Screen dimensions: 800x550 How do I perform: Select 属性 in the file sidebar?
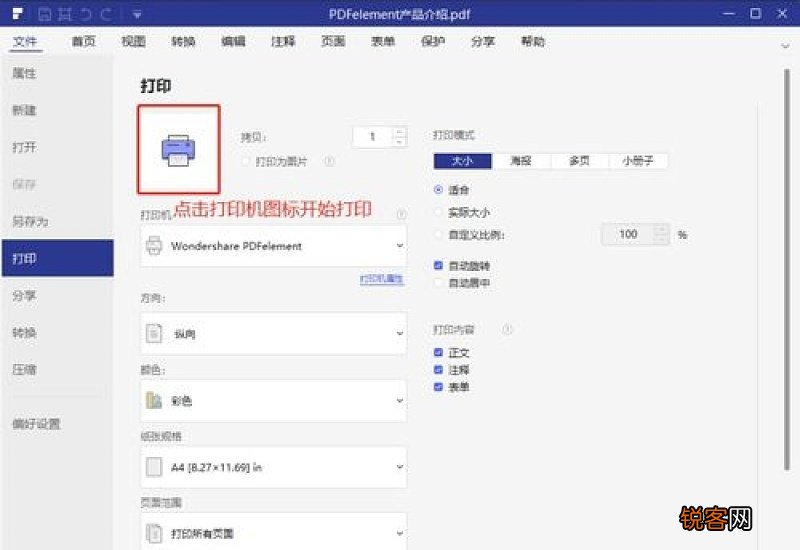tap(58, 73)
